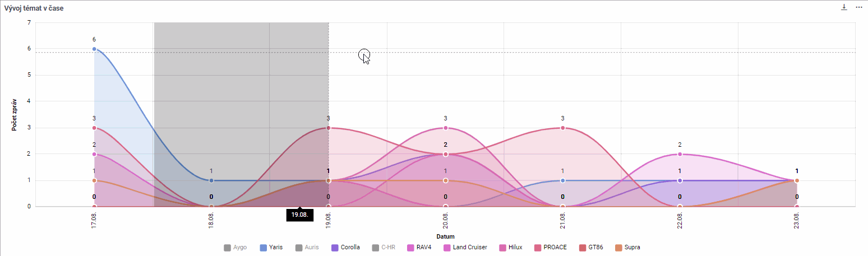The image size is (868, 256).
Task: Open the three-dot more options menu
Action: coord(858,7)
